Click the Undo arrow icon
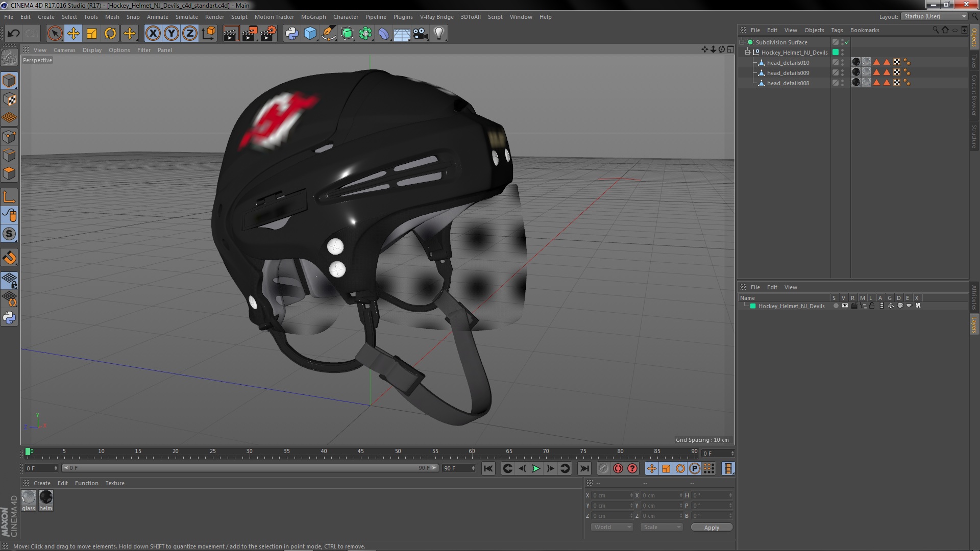This screenshot has width=980, height=551. click(13, 34)
